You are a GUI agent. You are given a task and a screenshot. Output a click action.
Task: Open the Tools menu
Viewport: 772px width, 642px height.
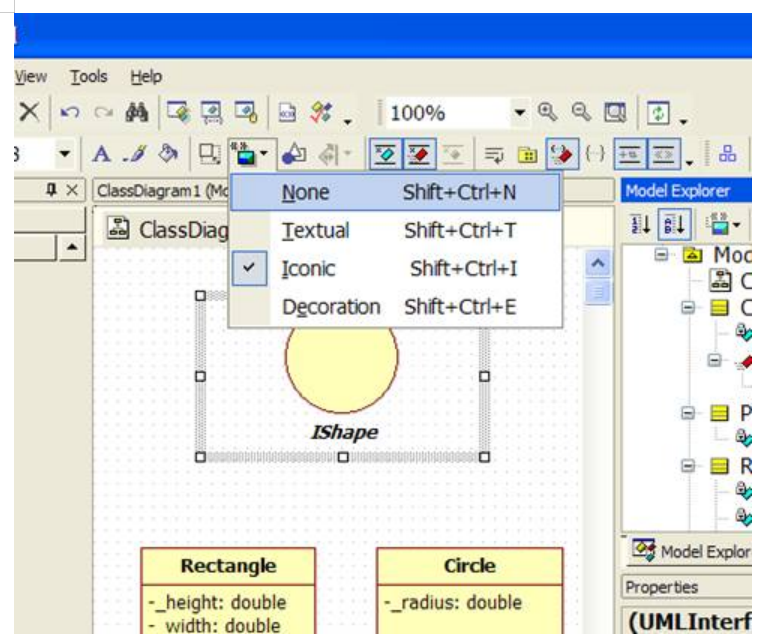89,77
